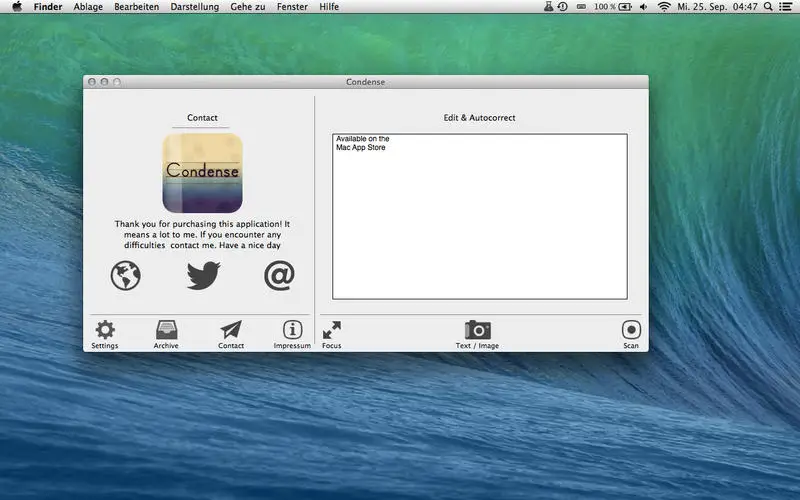Open the Apple menu
Screen dimensions: 800x500
[x=17, y=7]
